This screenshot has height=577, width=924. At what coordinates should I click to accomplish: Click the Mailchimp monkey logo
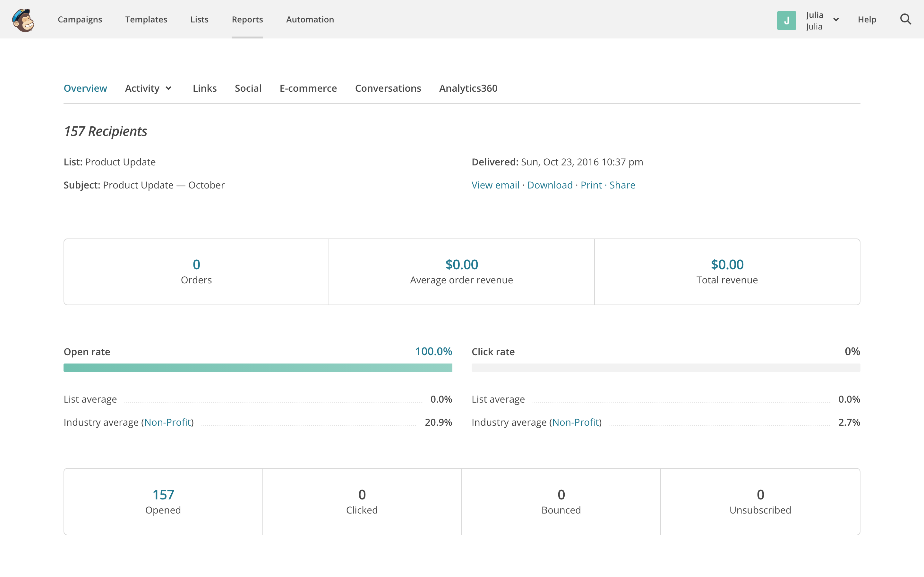[x=23, y=20]
